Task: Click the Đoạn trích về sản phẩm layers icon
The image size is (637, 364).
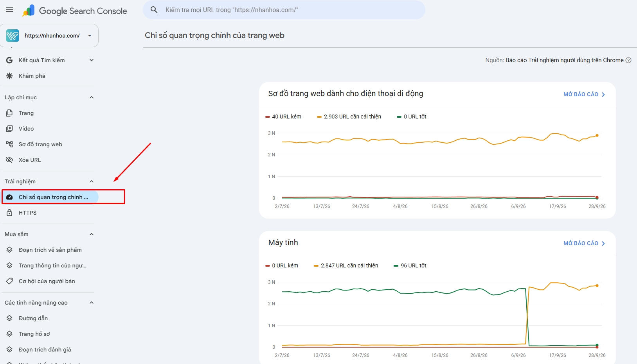Action: (9, 250)
